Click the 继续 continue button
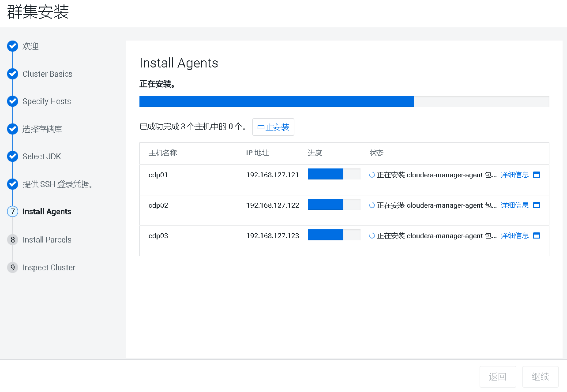The height and width of the screenshot is (392, 567). click(x=541, y=377)
